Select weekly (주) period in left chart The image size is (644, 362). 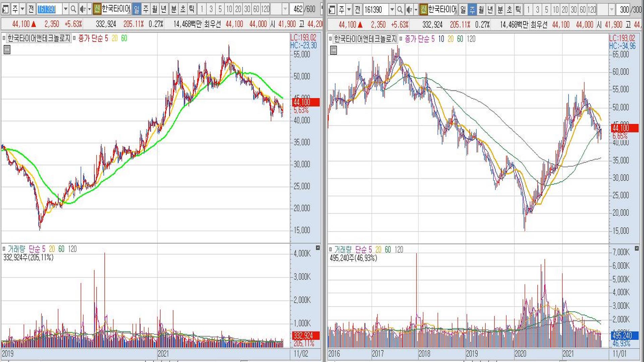146,9
